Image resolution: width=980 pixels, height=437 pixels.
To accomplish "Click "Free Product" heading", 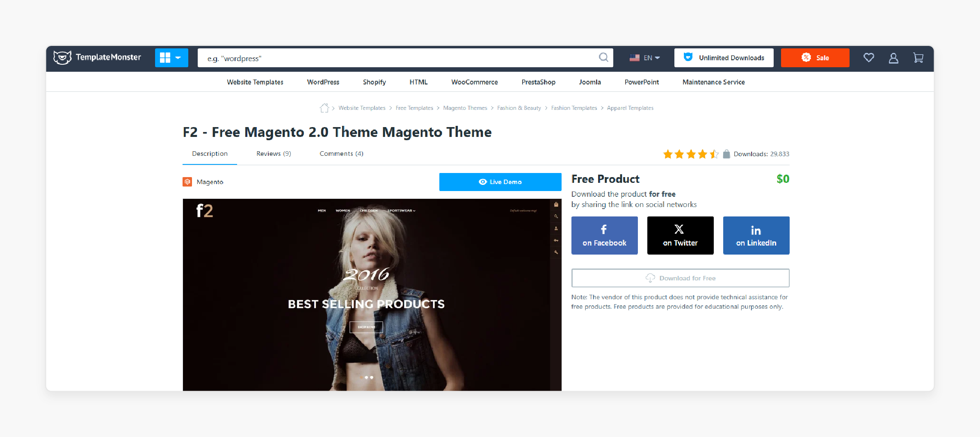I will coord(605,179).
